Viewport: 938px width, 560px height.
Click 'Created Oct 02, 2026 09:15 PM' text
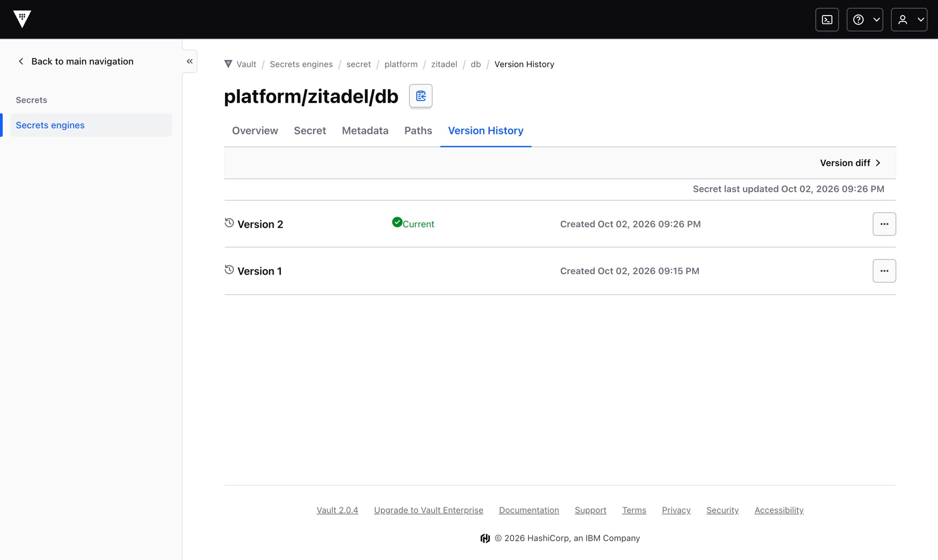(x=630, y=271)
